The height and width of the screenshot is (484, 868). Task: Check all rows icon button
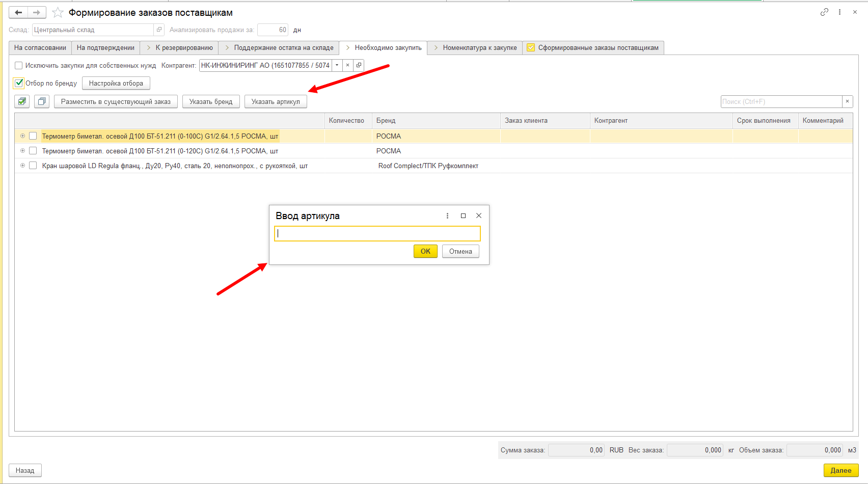22,101
